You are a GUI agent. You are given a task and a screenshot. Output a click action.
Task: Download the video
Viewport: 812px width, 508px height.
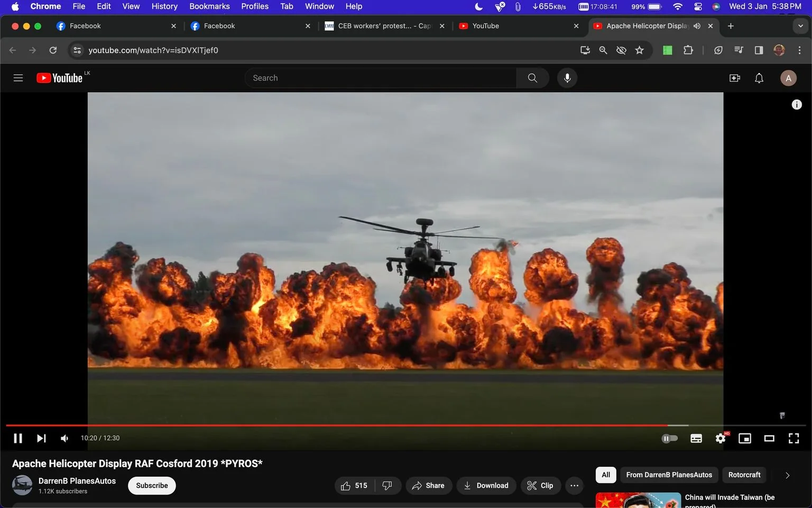(x=486, y=485)
